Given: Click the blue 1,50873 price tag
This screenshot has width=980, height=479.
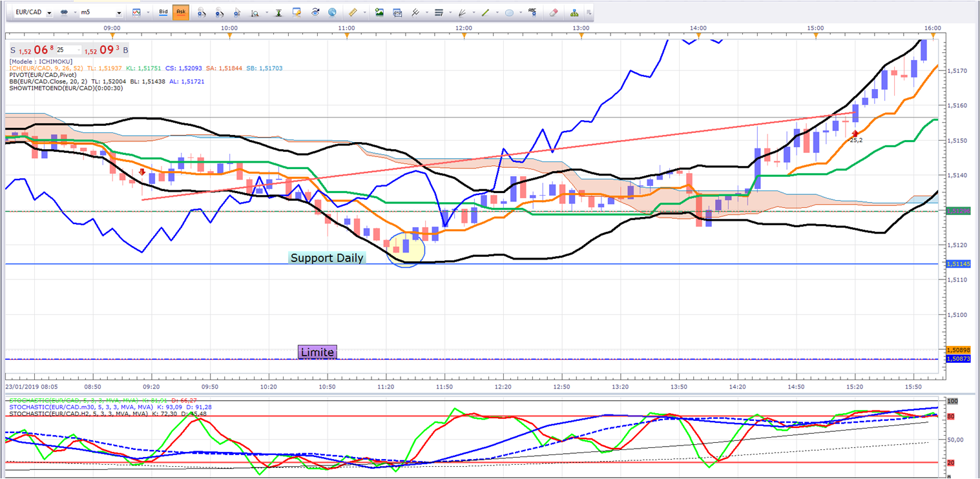Looking at the screenshot, I should pyautogui.click(x=957, y=358).
